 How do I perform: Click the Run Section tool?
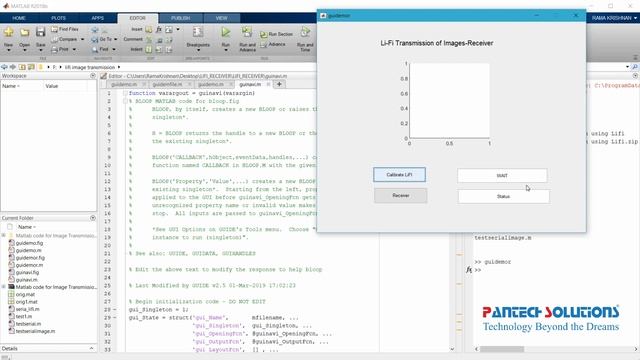pos(277,34)
